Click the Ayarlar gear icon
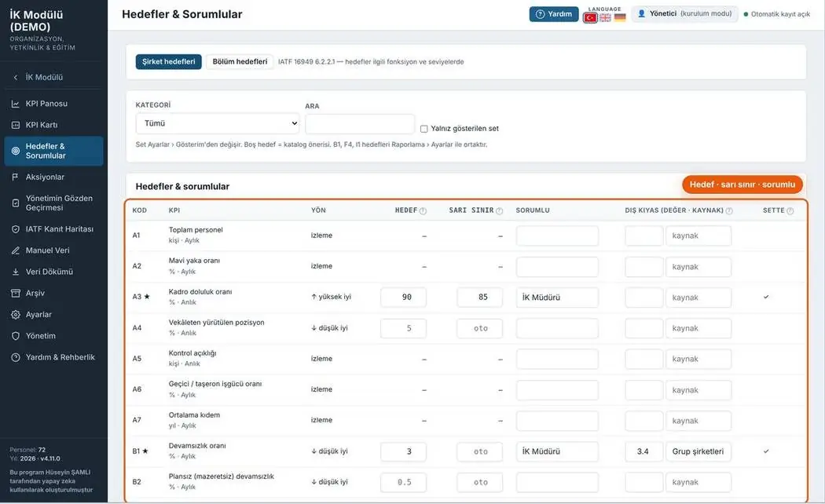This screenshot has height=504, width=825. click(16, 315)
